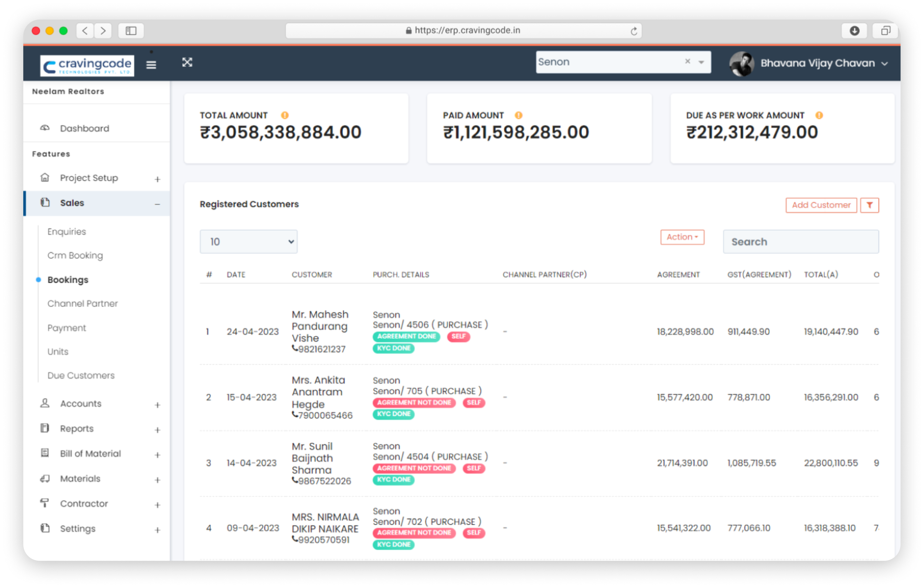The height and width of the screenshot is (588, 924).
Task: Click the Bill of Material icon
Action: tap(45, 453)
